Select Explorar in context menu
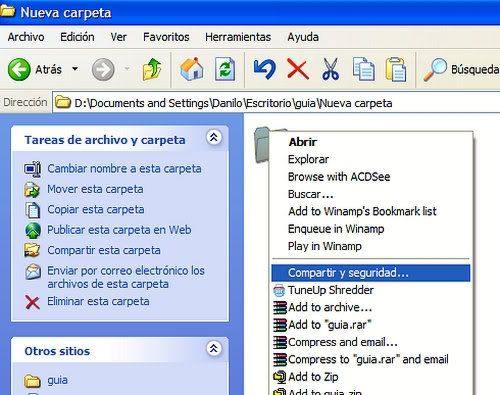The height and width of the screenshot is (395, 500). [x=371, y=159]
